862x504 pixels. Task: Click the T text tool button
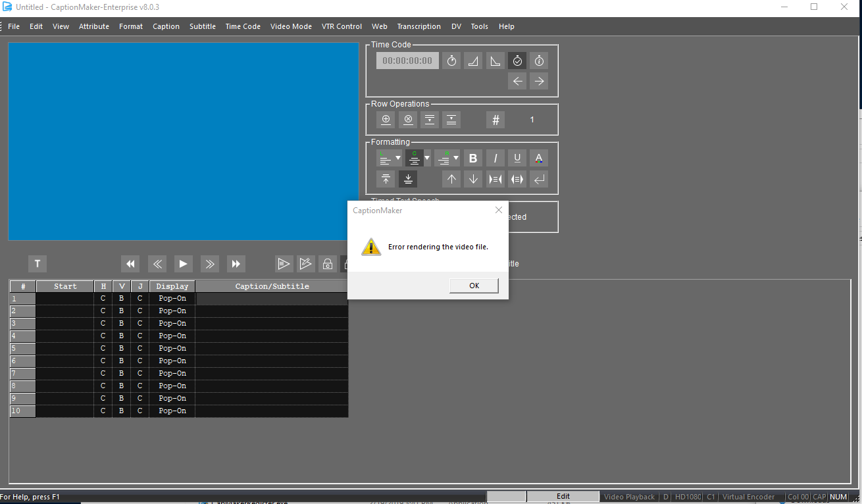pyautogui.click(x=37, y=263)
